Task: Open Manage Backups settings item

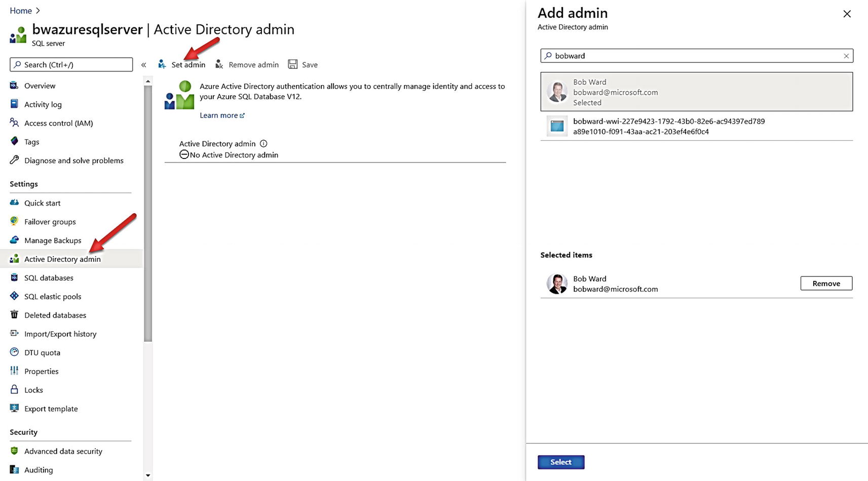Action: coord(53,240)
